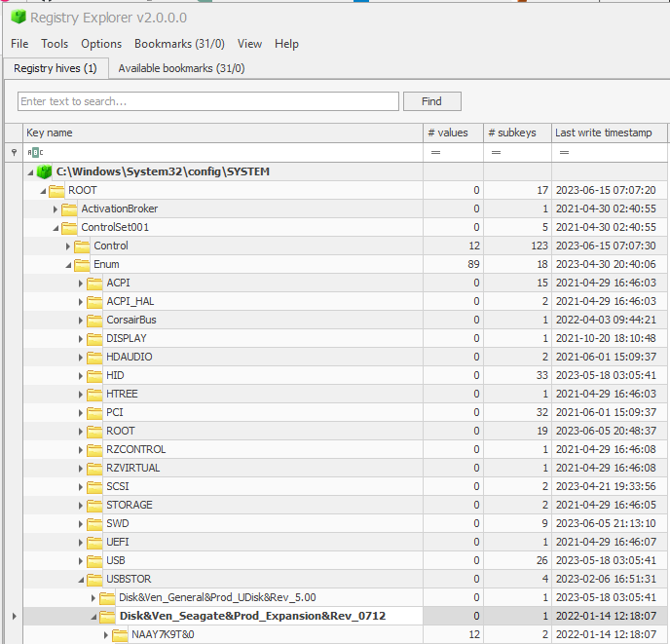
Task: Expand the NAAY7K9T&0 key
Action: tap(105, 635)
